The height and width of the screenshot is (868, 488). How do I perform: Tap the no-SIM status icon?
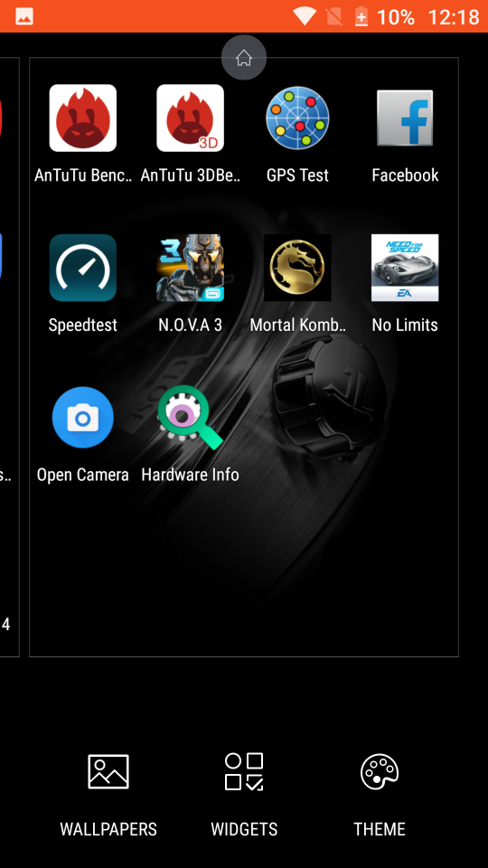coord(334,16)
